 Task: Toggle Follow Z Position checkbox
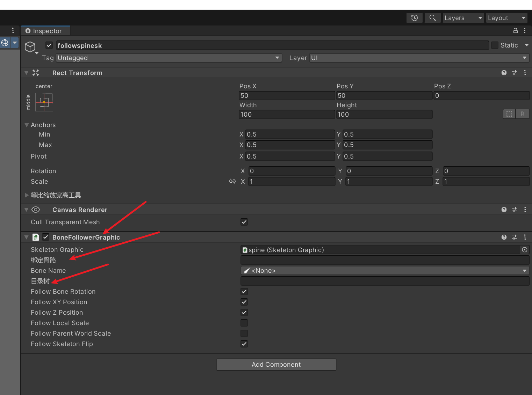244,312
